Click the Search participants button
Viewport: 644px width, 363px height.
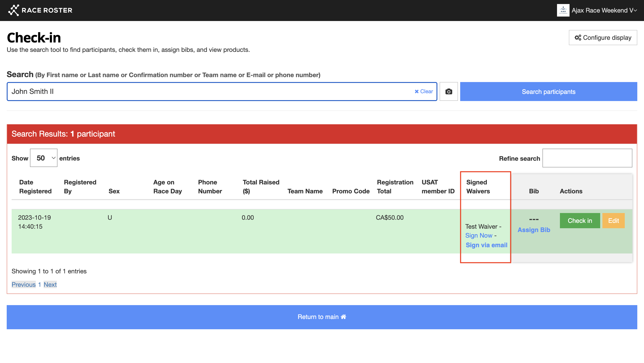click(x=548, y=92)
